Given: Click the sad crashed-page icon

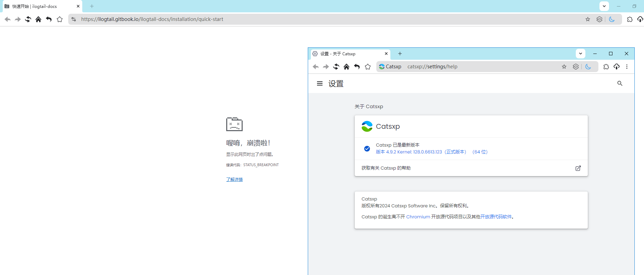Looking at the screenshot, I should pos(234,124).
